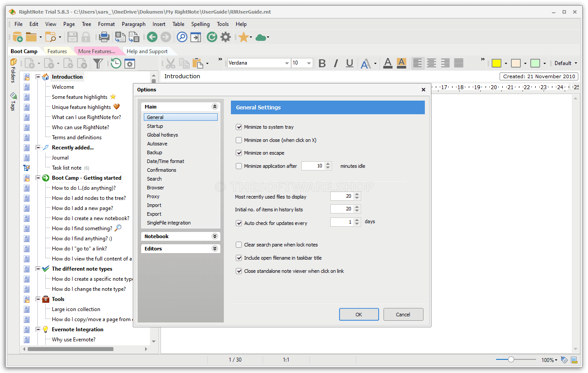Open the Default style dropdown
The height and width of the screenshot is (373, 588).
[566, 63]
